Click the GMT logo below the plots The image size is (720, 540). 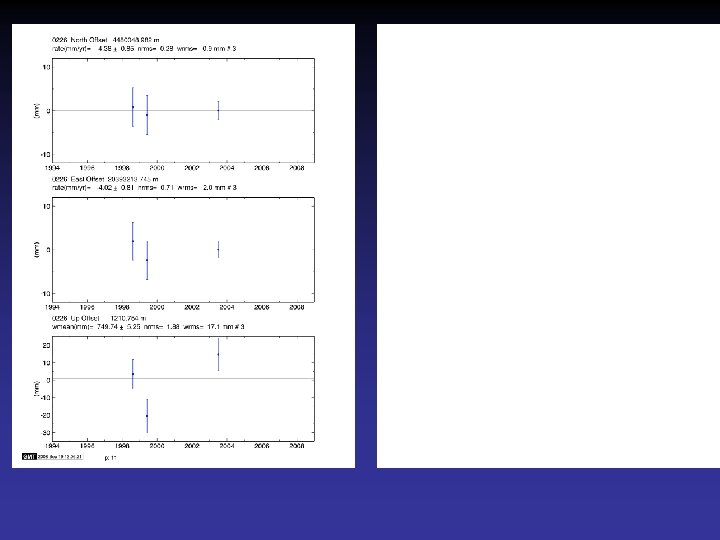(29, 456)
